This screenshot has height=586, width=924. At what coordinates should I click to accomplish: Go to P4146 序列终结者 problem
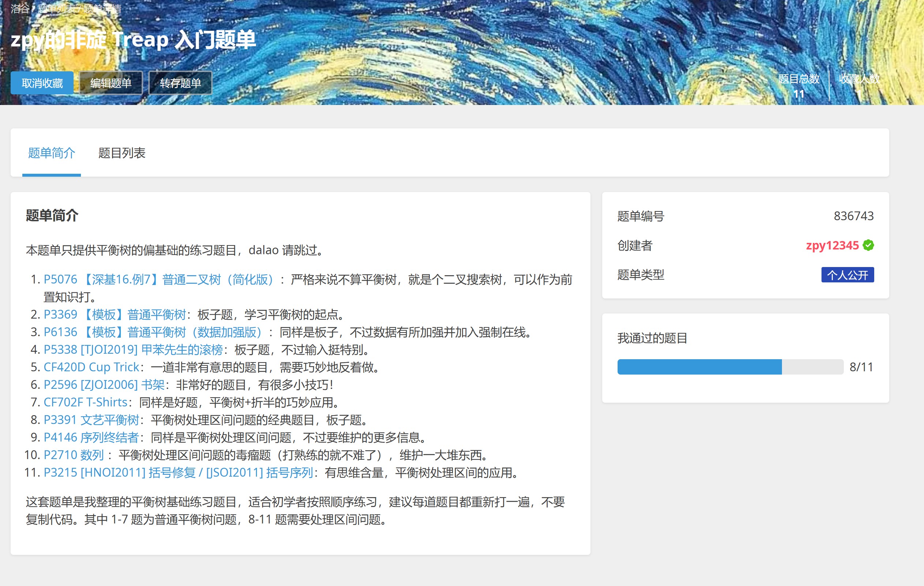pos(91,437)
